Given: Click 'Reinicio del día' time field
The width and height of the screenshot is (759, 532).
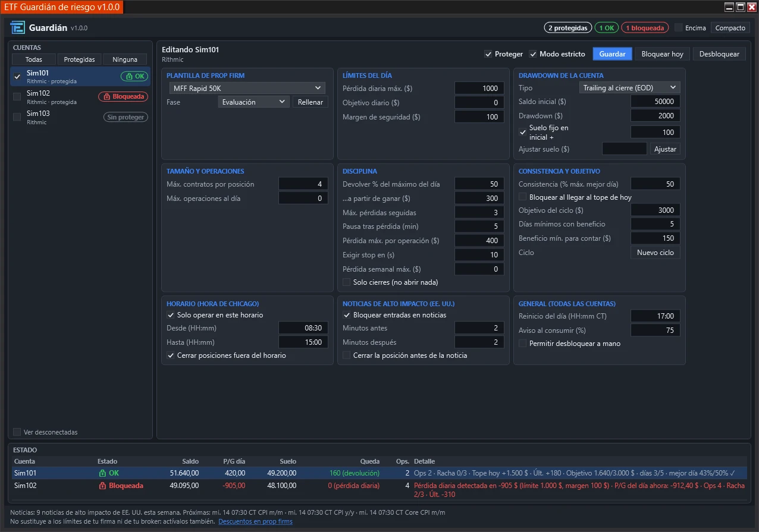Looking at the screenshot, I should click(655, 316).
